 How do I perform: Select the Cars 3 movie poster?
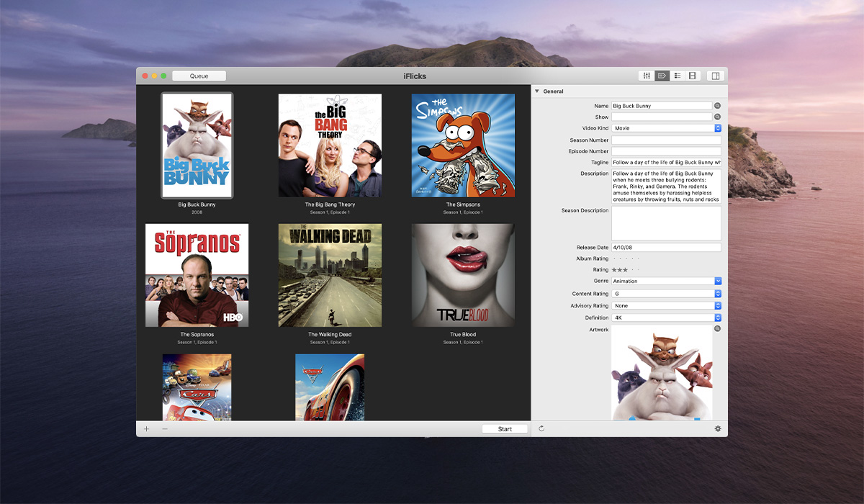coord(330,387)
